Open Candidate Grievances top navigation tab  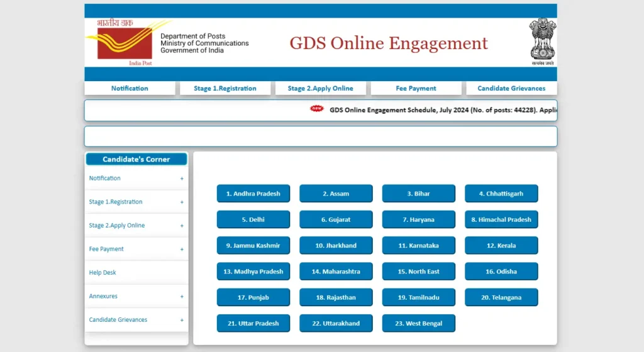tap(511, 89)
